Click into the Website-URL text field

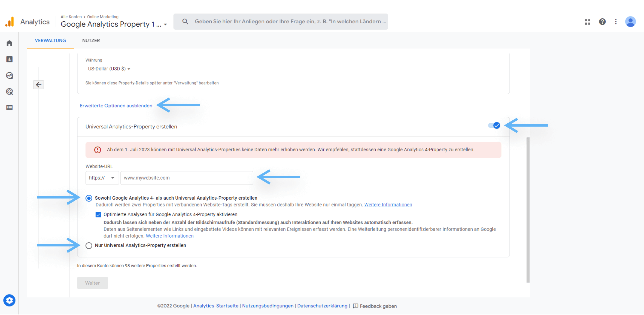186,178
